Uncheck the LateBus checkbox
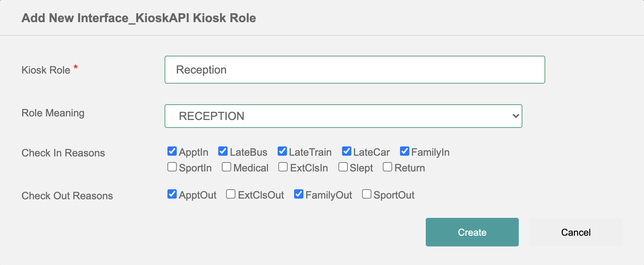This screenshot has height=265, width=644. coord(223,151)
